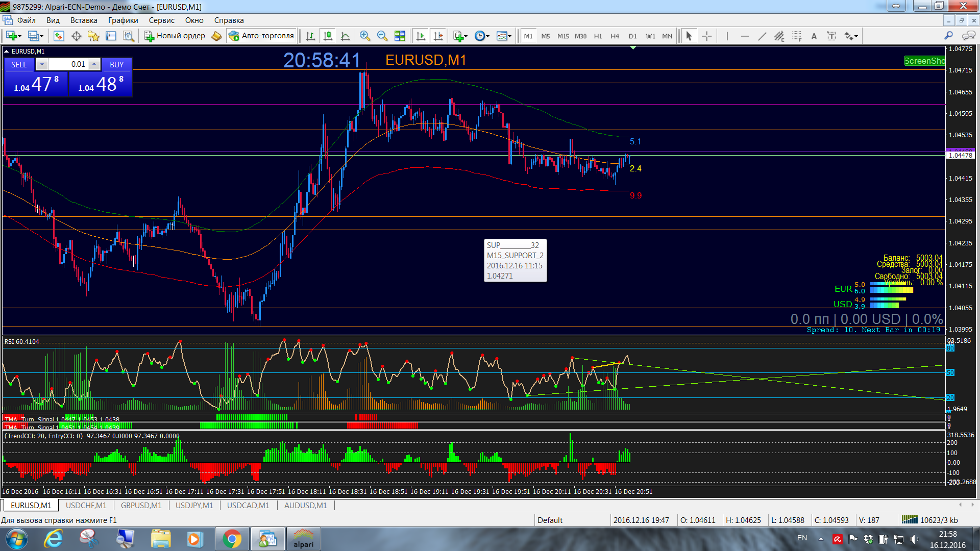Viewport: 980px width, 551px height.
Task: Toggle Авто-торговля auto trading
Action: (x=262, y=36)
